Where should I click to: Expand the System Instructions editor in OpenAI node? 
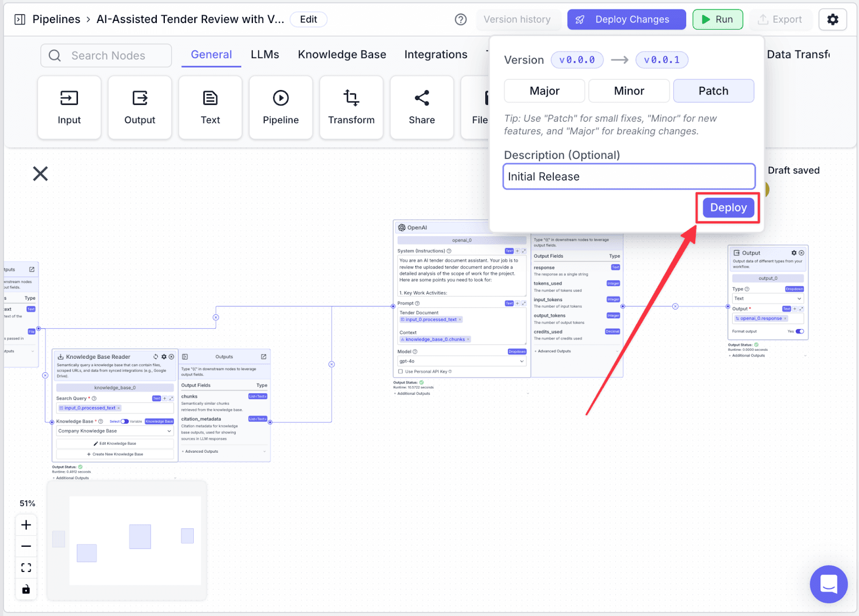point(524,251)
